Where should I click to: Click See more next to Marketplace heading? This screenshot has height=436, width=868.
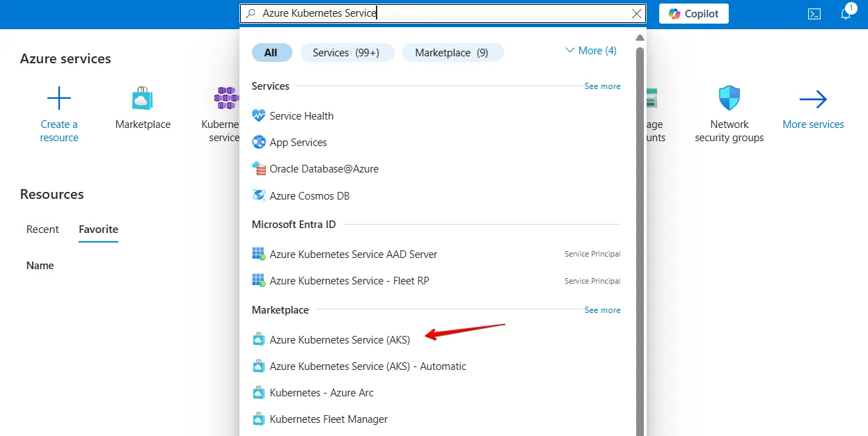602,310
